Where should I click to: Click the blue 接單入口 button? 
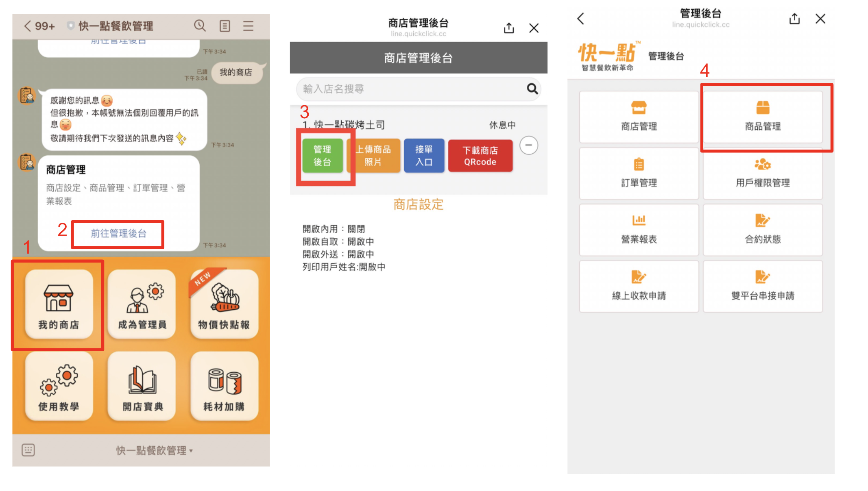pos(424,156)
